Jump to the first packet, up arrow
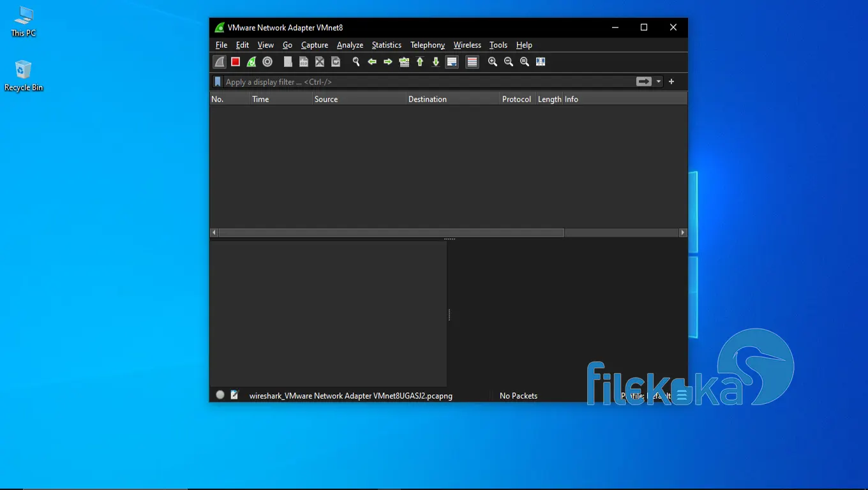This screenshot has width=868, height=490. coord(420,62)
